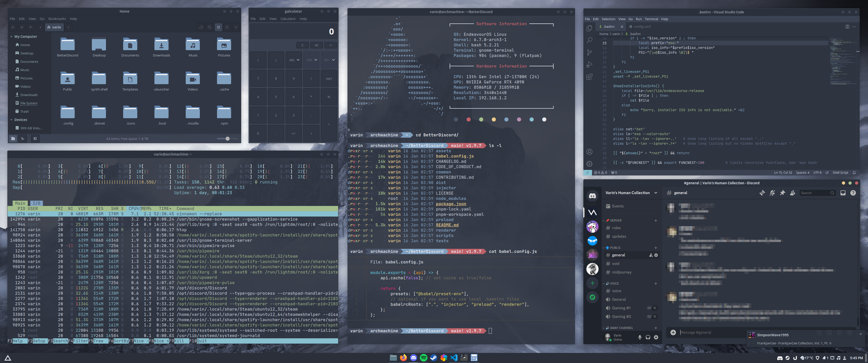Click sqrt button in galculator
The height and width of the screenshot is (363, 868).
tap(329, 78)
